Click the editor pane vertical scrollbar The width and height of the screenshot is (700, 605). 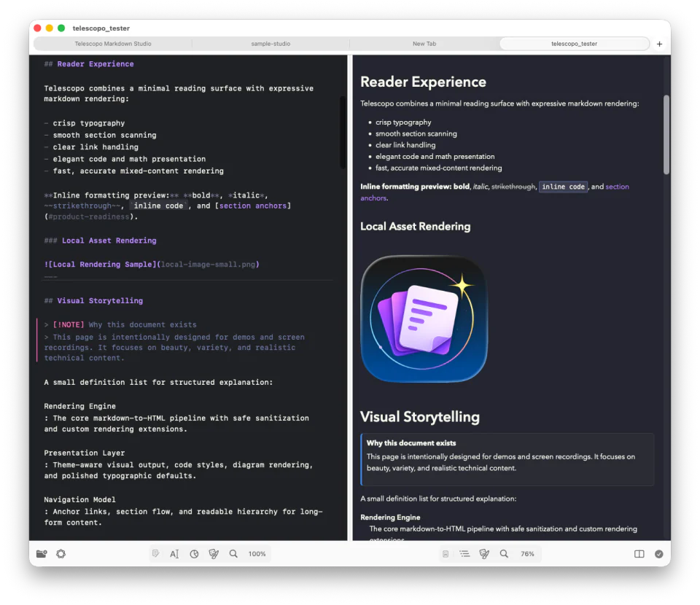[x=343, y=132]
